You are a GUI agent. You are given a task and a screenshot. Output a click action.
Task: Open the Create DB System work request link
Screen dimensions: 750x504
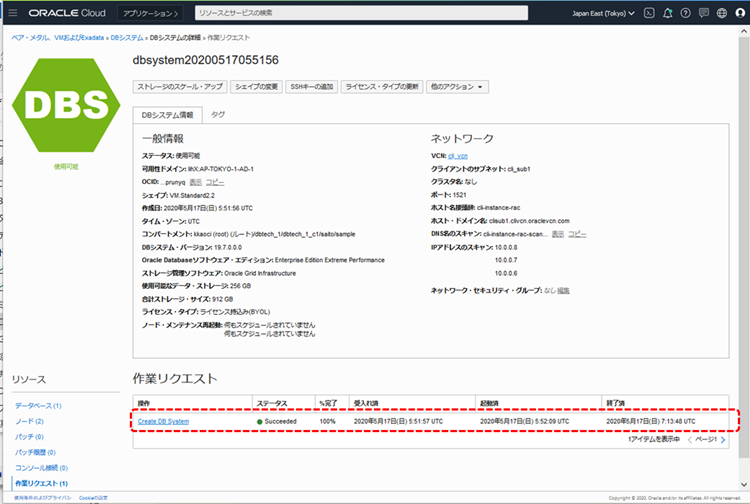[163, 422]
